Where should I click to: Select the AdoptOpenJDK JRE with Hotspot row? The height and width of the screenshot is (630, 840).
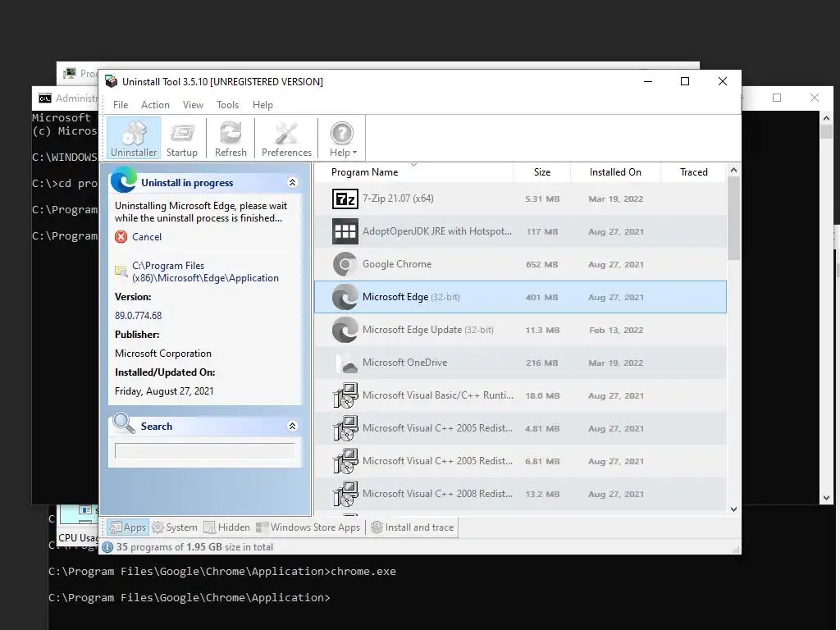pyautogui.click(x=520, y=231)
